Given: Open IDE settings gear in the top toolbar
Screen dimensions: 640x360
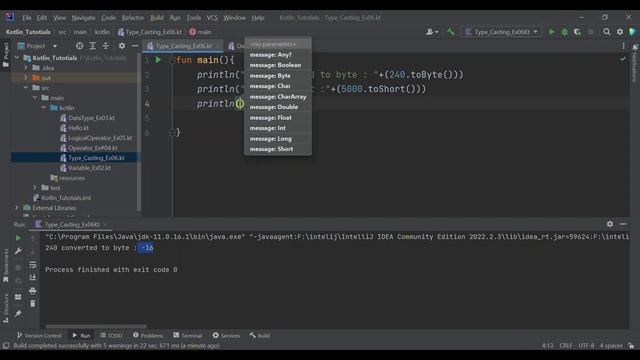Looking at the screenshot, I should [620, 32].
